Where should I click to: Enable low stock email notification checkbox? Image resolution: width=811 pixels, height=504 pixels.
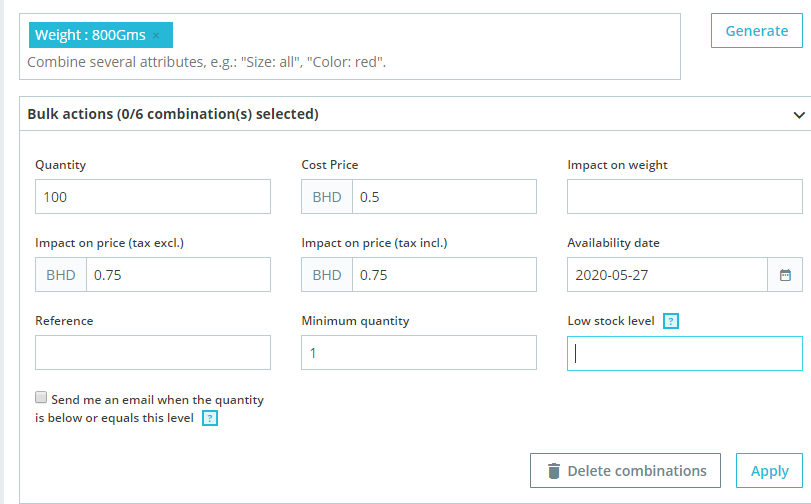40,397
